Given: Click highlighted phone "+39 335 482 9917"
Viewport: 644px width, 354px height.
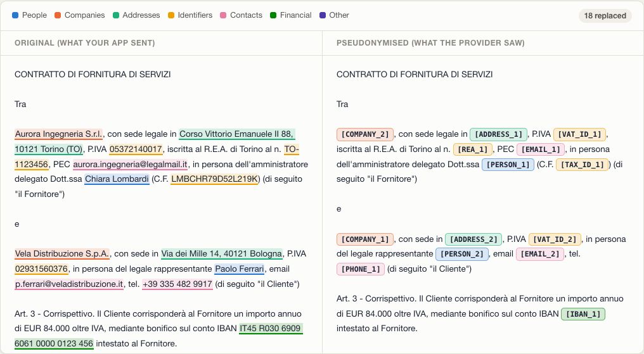Looking at the screenshot, I should (x=177, y=284).
